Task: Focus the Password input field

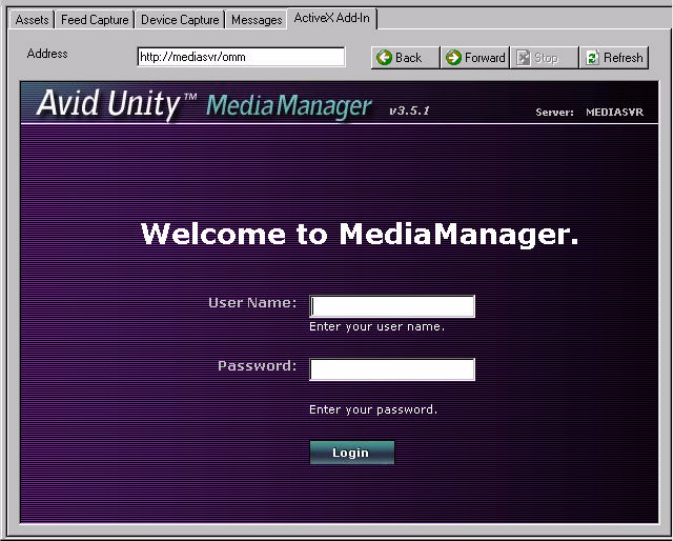Action: 392,369
